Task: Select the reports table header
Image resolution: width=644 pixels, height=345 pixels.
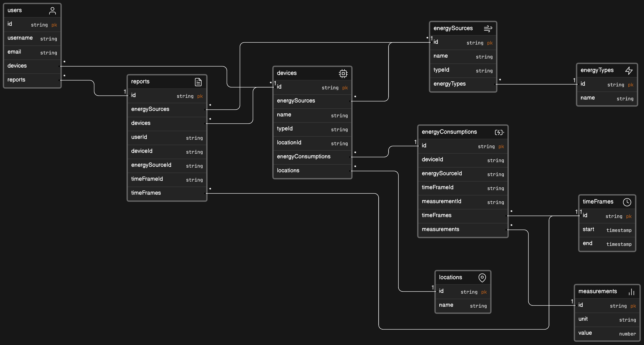Action: [x=140, y=82]
